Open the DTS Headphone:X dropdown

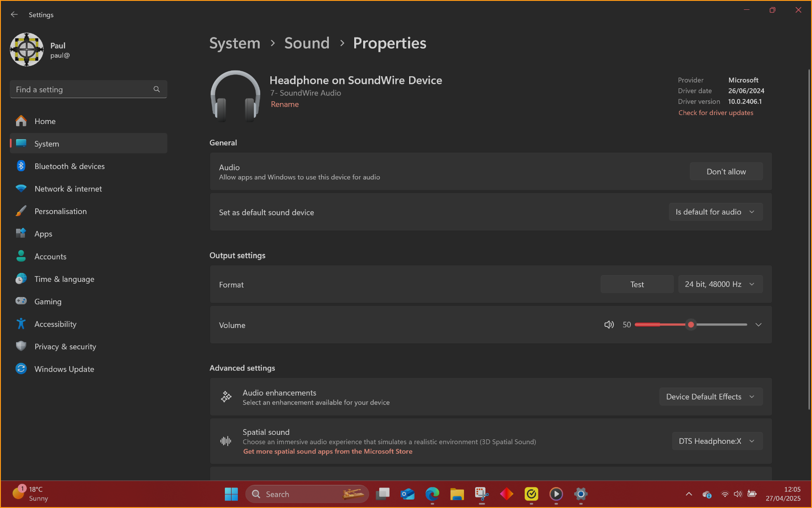click(x=717, y=441)
